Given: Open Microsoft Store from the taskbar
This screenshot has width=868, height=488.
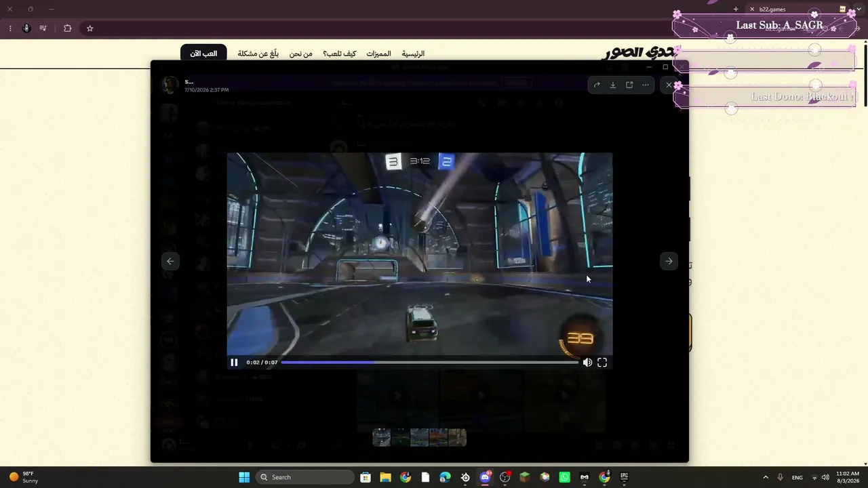Looking at the screenshot, I should coord(366,477).
